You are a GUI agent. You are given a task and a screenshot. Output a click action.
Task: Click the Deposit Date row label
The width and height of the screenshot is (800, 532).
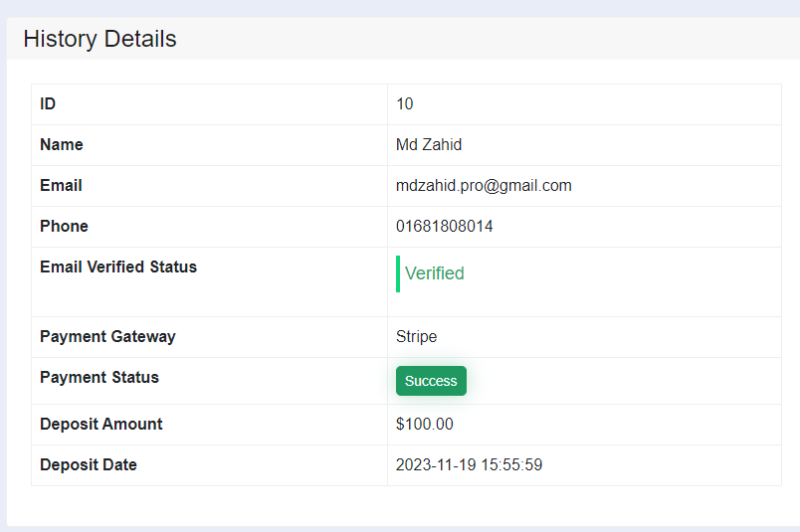tap(89, 464)
